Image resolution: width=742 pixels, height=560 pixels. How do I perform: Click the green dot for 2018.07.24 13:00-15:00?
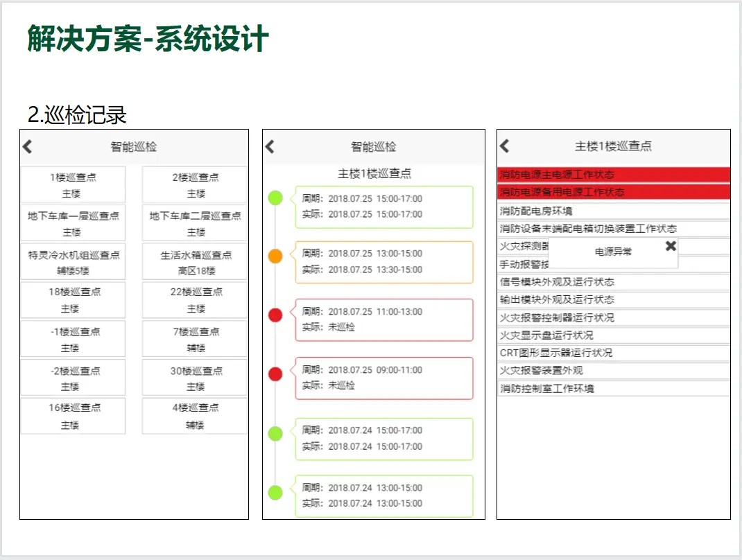point(275,492)
